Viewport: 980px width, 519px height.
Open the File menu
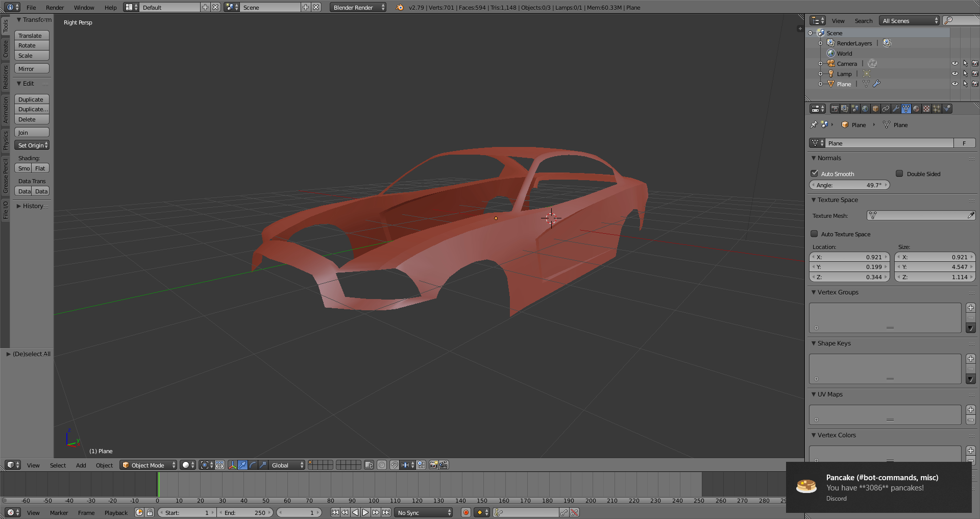tap(31, 7)
